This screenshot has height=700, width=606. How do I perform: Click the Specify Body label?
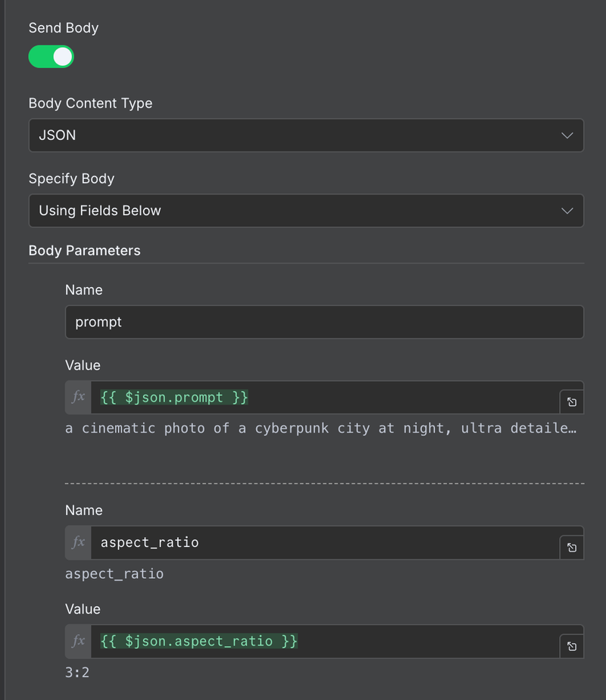coord(71,179)
